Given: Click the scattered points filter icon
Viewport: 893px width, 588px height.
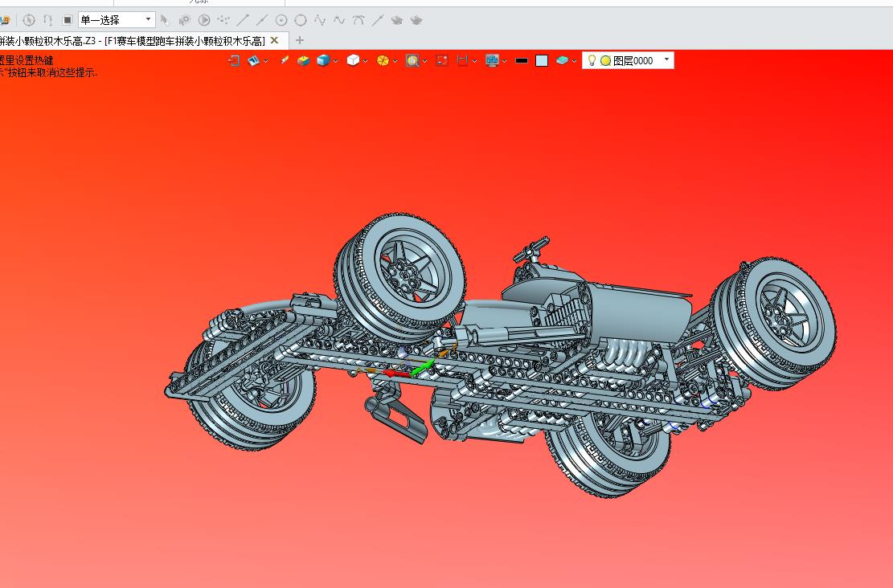Looking at the screenshot, I should pyautogui.click(x=223, y=21).
